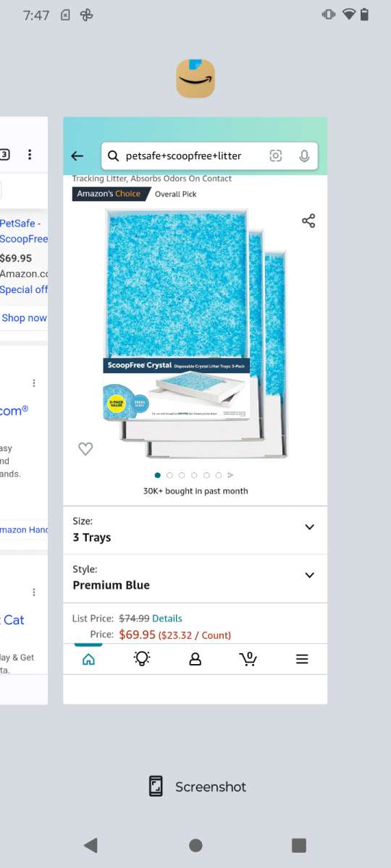Open Chrome's three-dot menu on the previous card
Image resolution: width=391 pixels, height=868 pixels.
click(x=30, y=154)
